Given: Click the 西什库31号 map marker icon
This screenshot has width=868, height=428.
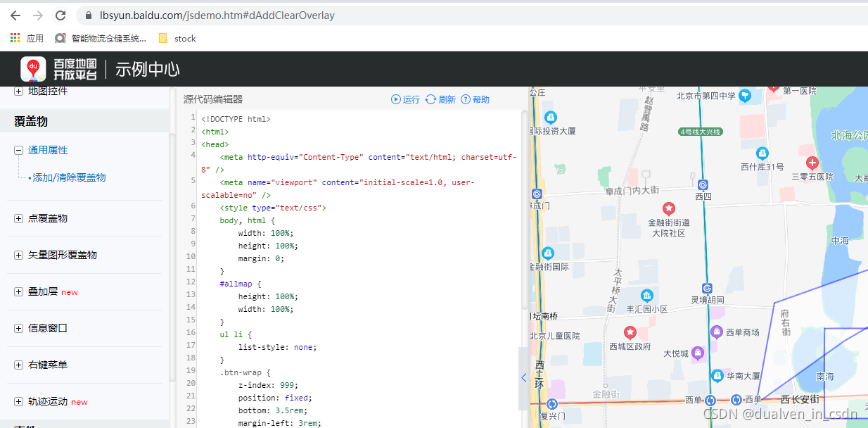Looking at the screenshot, I should (762, 153).
